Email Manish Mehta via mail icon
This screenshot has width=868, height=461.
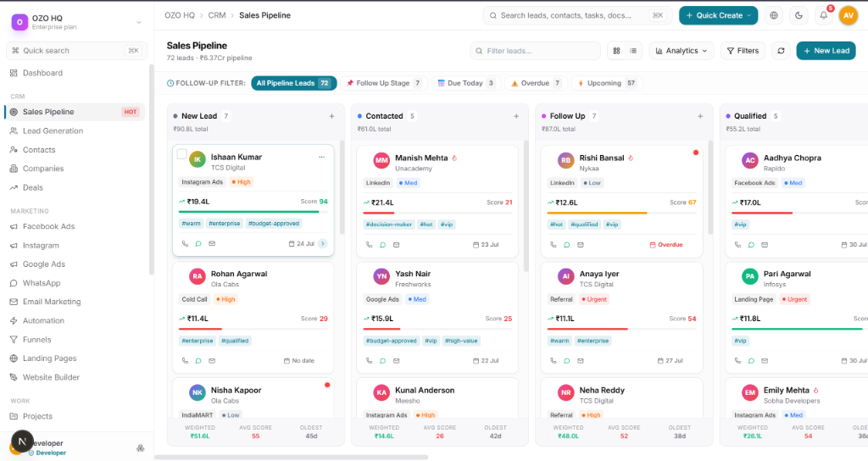[397, 245]
